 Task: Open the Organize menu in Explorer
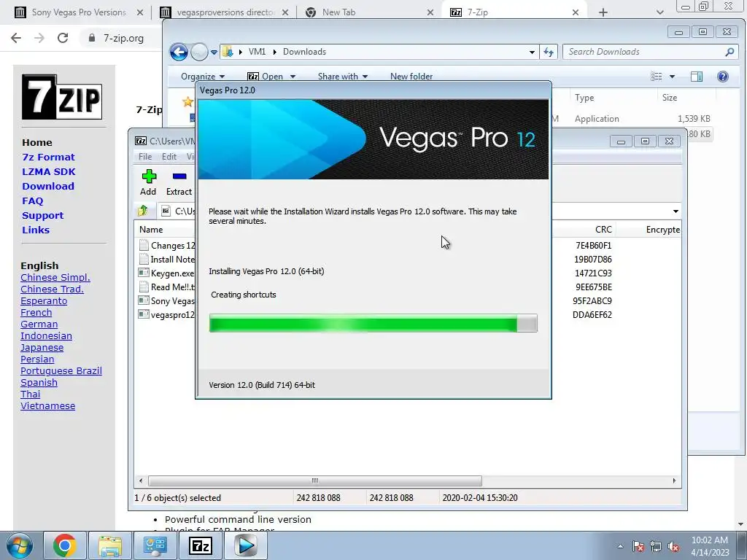tap(203, 76)
